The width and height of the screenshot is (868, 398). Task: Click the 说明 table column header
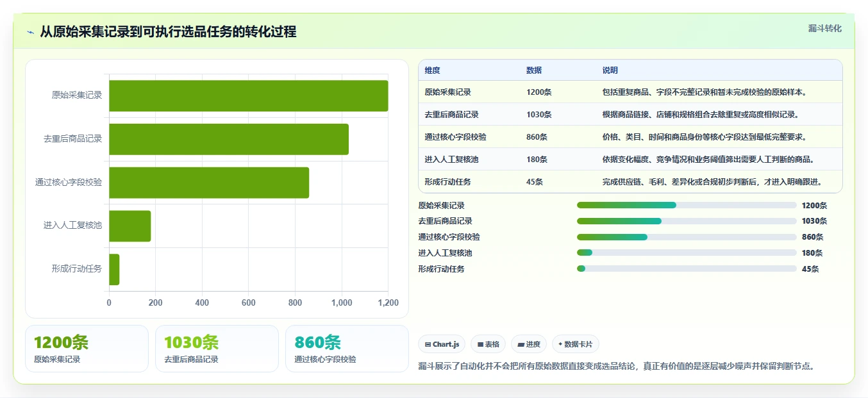click(610, 70)
